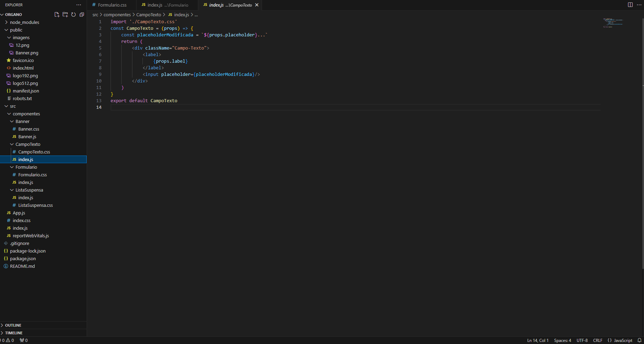This screenshot has width=644, height=344.
Task: Change end of line sequence CRLF
Action: [x=598, y=341]
